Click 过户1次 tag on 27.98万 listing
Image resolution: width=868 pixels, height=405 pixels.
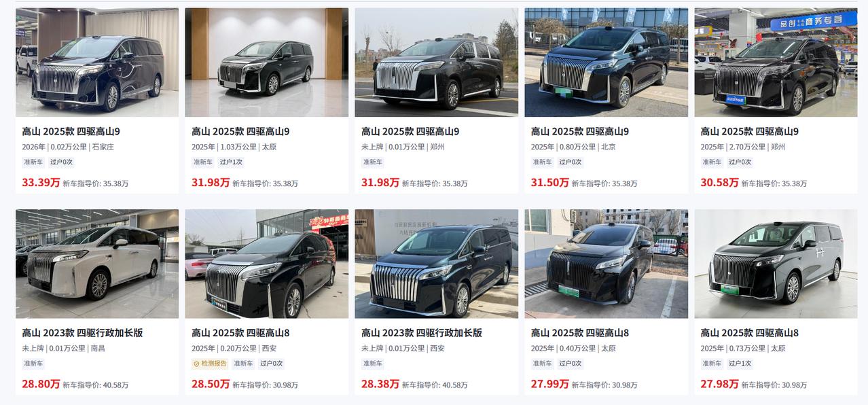coord(740,364)
